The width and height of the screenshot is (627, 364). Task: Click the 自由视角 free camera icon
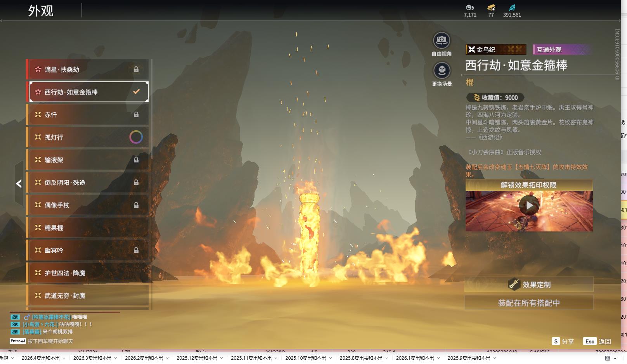click(441, 40)
